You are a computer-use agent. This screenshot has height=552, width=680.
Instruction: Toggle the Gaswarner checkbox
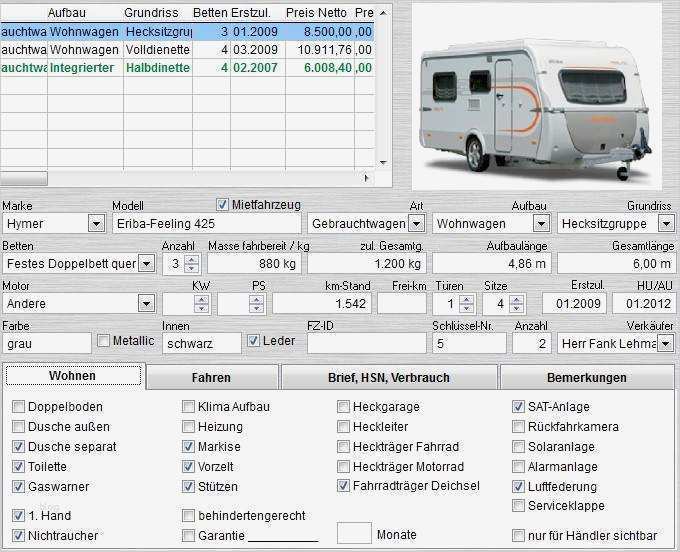(18, 487)
